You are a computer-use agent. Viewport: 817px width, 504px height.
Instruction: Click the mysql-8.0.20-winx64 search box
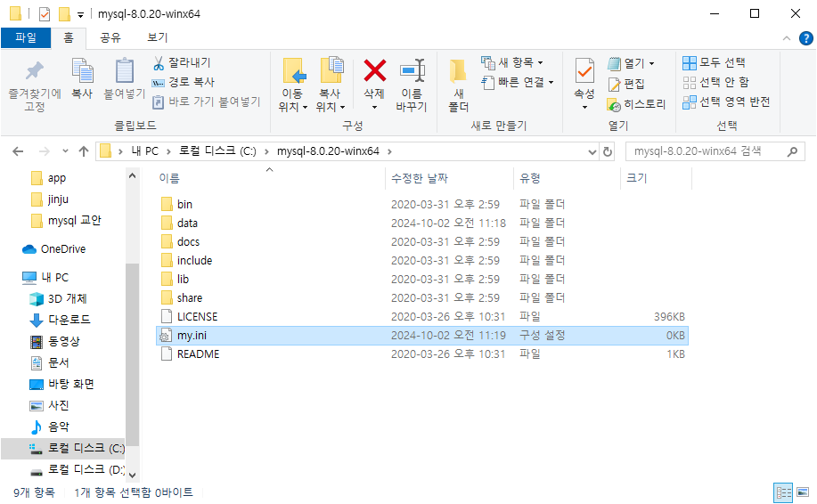[x=713, y=151]
